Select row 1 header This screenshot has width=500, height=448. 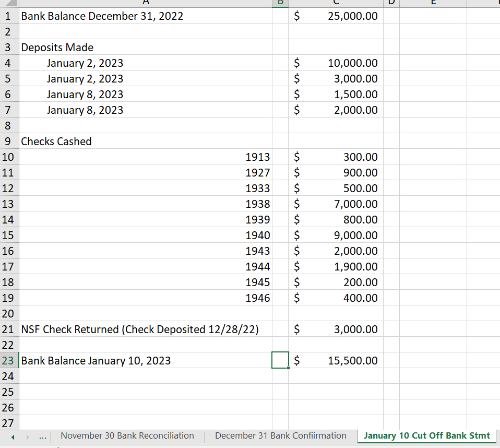tap(9, 16)
